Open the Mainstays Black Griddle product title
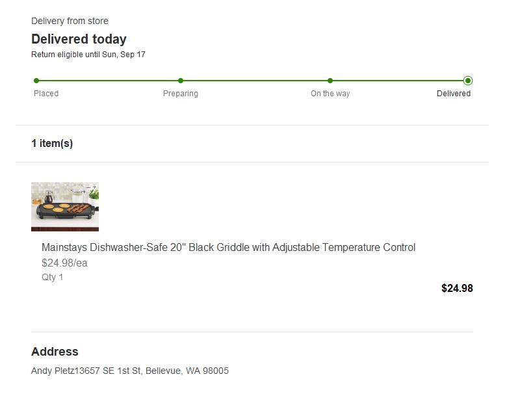 pyautogui.click(x=228, y=248)
